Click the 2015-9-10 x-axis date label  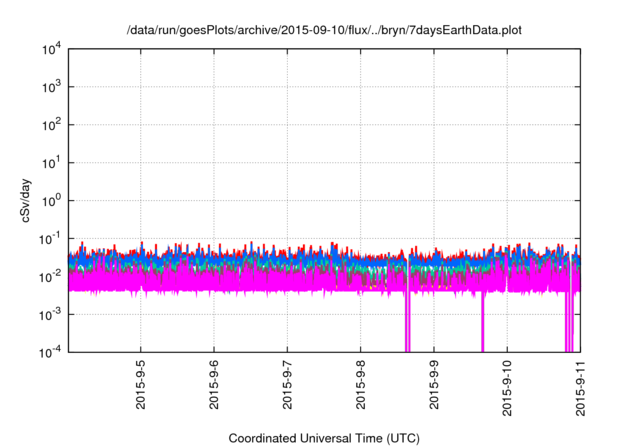click(x=507, y=388)
